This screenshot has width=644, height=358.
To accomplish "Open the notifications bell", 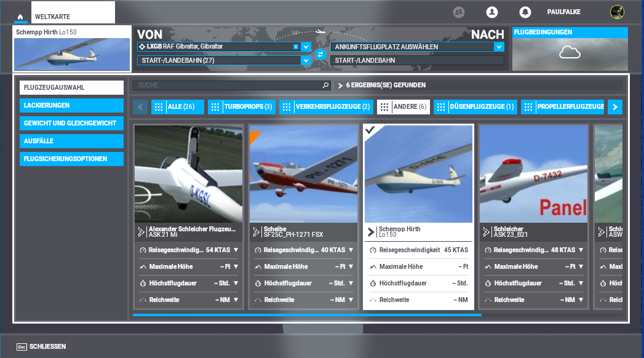I will pyautogui.click(x=525, y=12).
